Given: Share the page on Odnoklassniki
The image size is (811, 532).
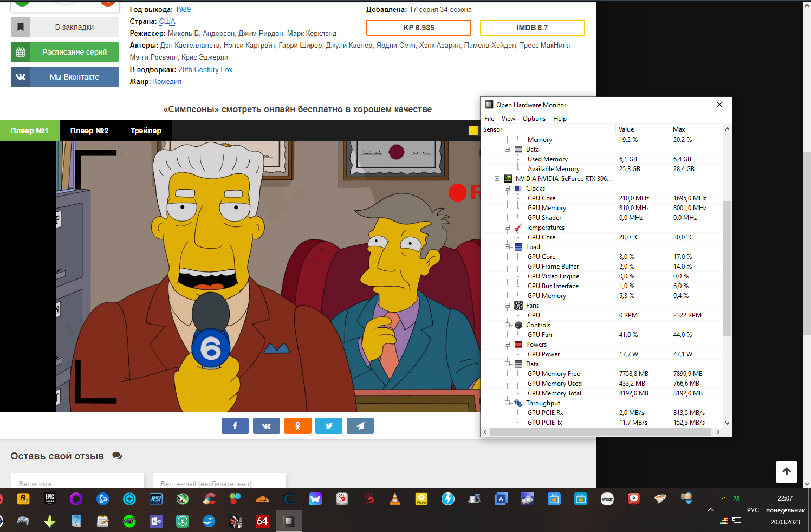Looking at the screenshot, I should [x=298, y=426].
